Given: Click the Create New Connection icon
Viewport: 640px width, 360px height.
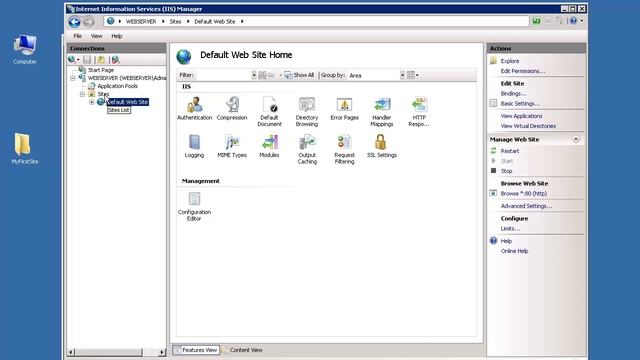Looking at the screenshot, I should (x=73, y=60).
